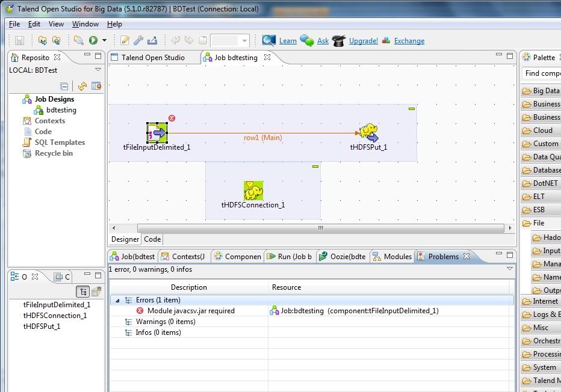The width and height of the screenshot is (561, 392).
Task: Select the row1 (Main) connection label
Action: (x=263, y=138)
